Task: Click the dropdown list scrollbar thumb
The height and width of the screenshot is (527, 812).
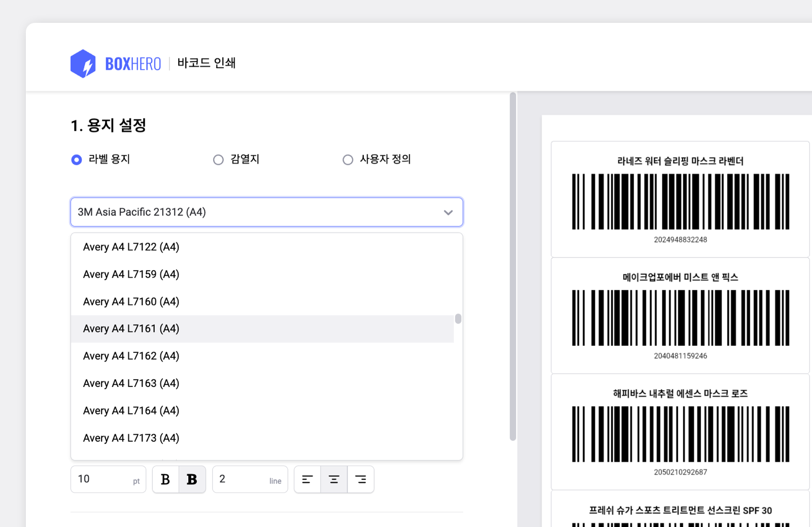Action: point(458,318)
